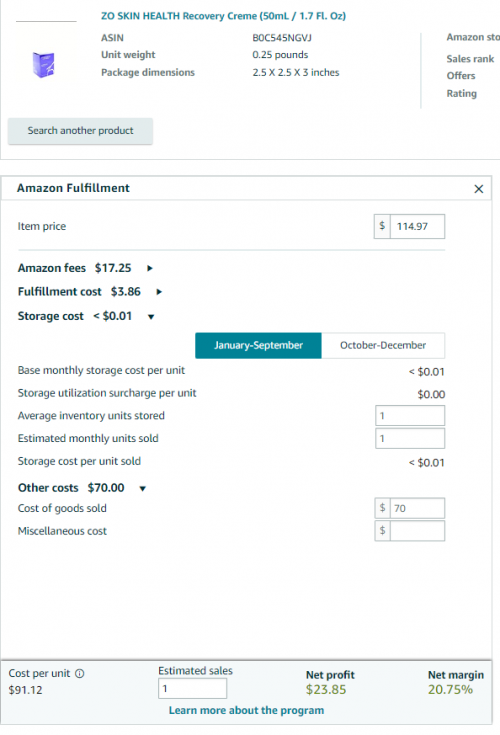Expand the Fulfillment cost details arrow
Image resolution: width=500 pixels, height=735 pixels.
[159, 292]
